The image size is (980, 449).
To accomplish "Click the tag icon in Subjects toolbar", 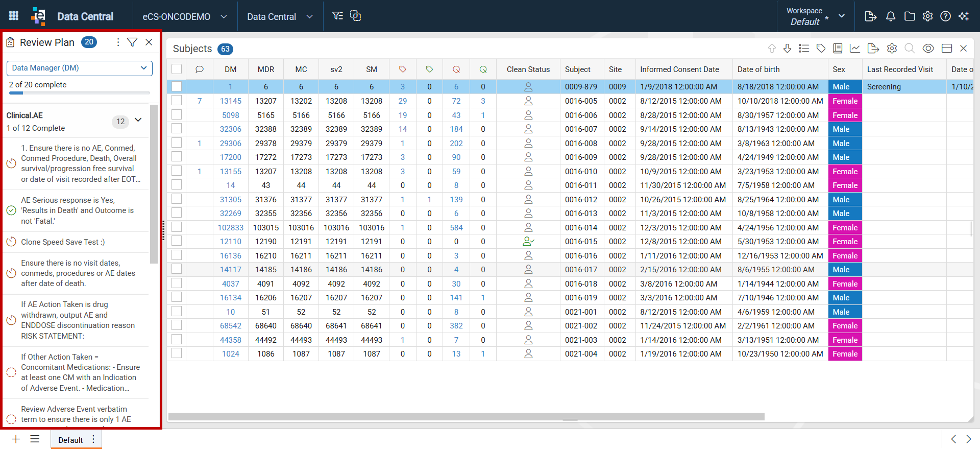I will point(821,48).
